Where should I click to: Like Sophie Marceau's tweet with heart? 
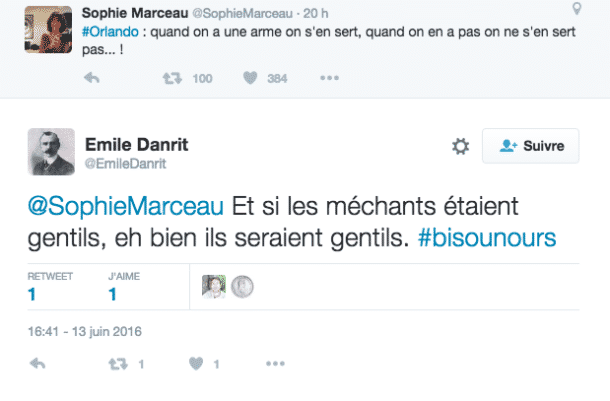[x=252, y=78]
